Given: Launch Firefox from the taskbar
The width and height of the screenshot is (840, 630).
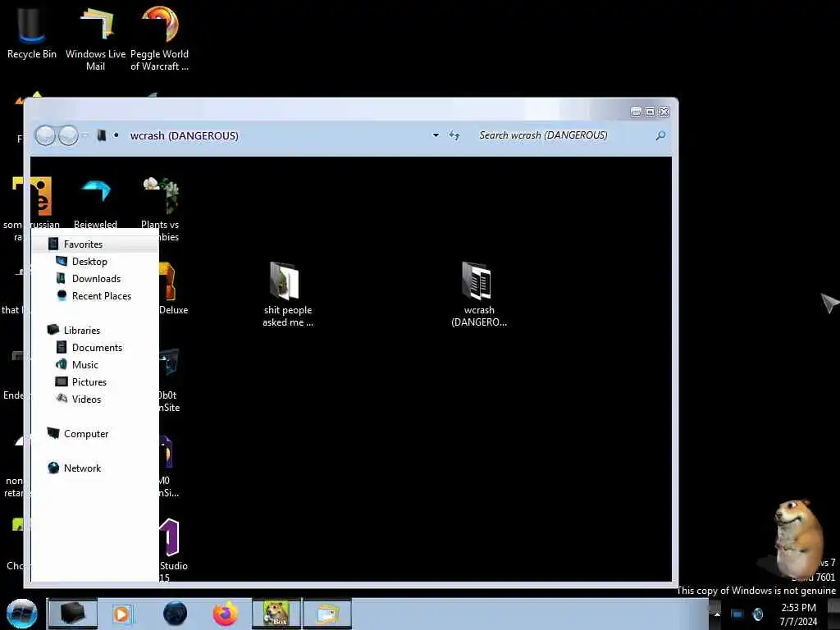Looking at the screenshot, I should click(x=226, y=614).
